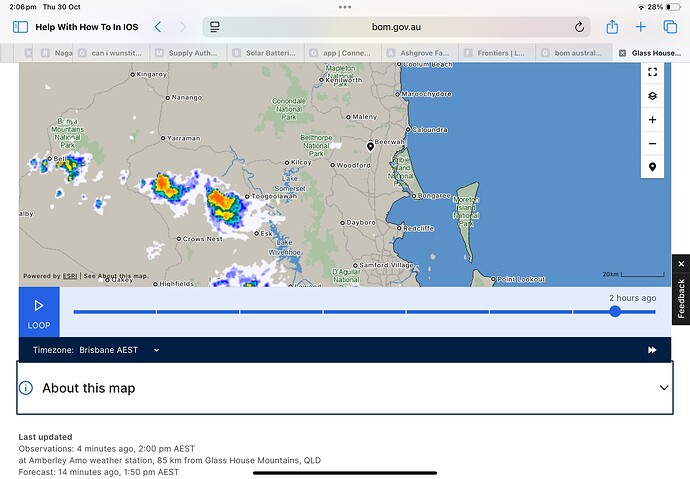The image size is (690, 479).
Task: Reload the bom.gov.au page
Action: coord(579,27)
